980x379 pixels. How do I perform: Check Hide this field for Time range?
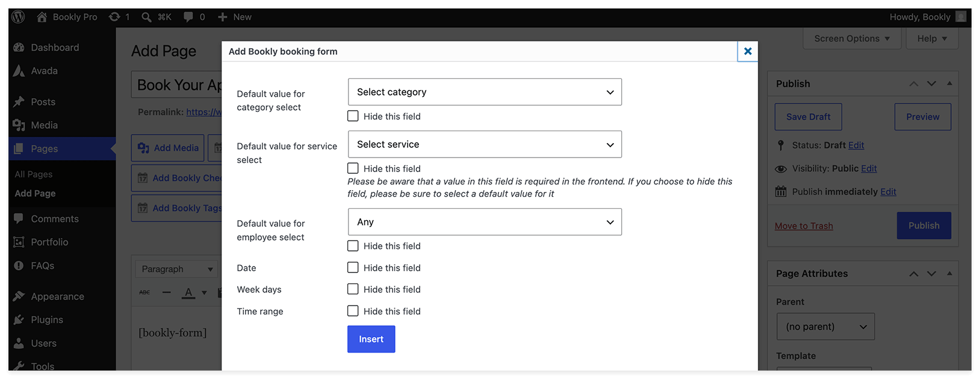pos(353,310)
